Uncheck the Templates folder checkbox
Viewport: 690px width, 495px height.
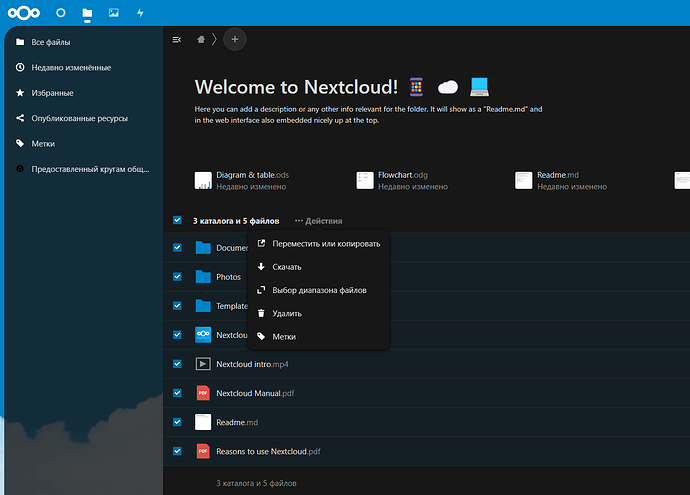coord(177,306)
